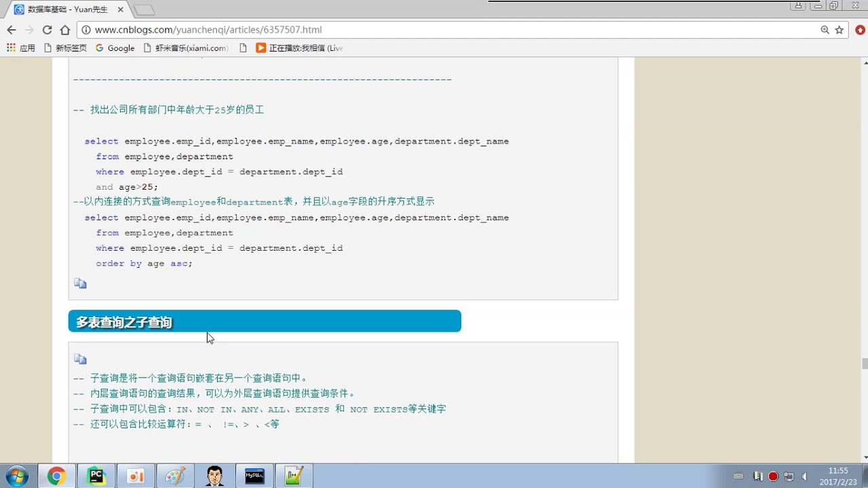Viewport: 868px width, 488px height.
Task: Click the comment 找出公司所有部门中年龄大于25岁的员工
Action: [x=168, y=110]
